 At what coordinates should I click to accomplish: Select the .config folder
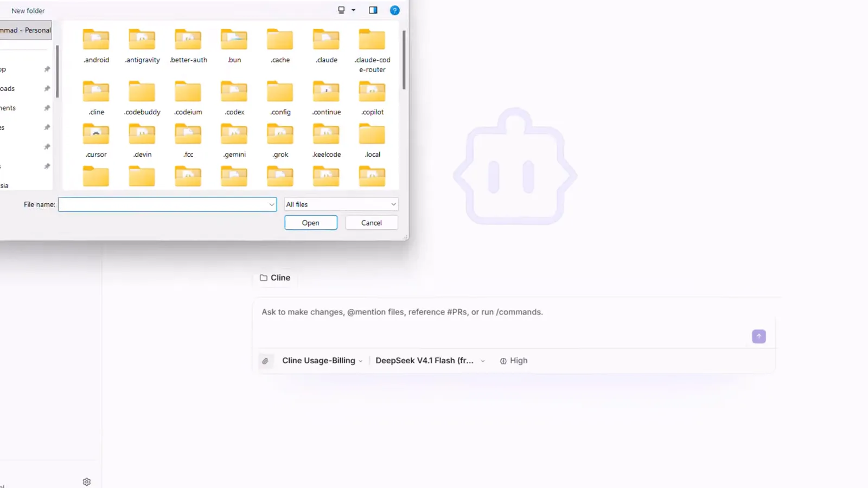pyautogui.click(x=280, y=98)
